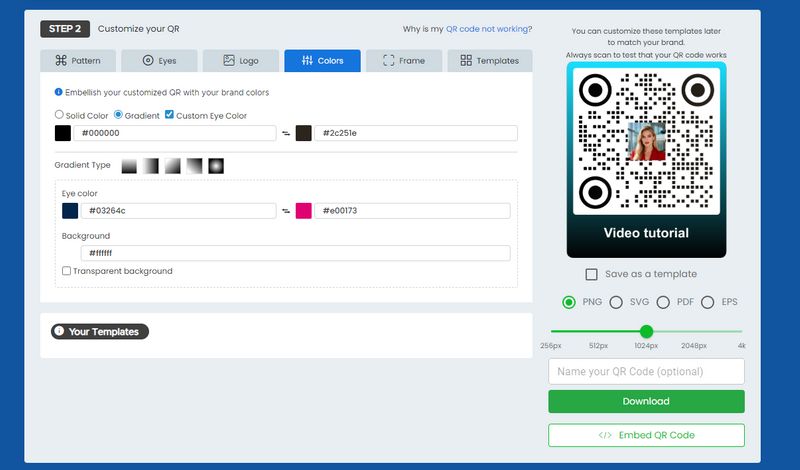
Task: Click the Embed QR Code button
Action: [x=646, y=435]
